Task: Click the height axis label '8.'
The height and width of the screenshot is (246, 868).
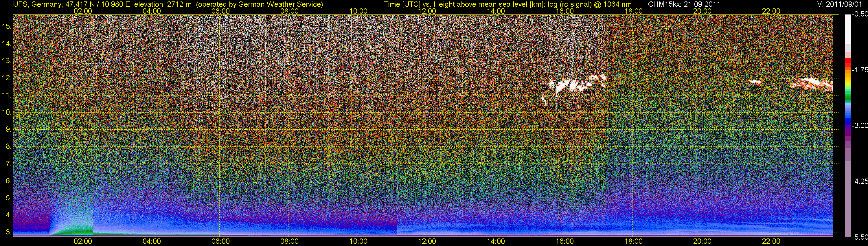Action: [x=8, y=146]
